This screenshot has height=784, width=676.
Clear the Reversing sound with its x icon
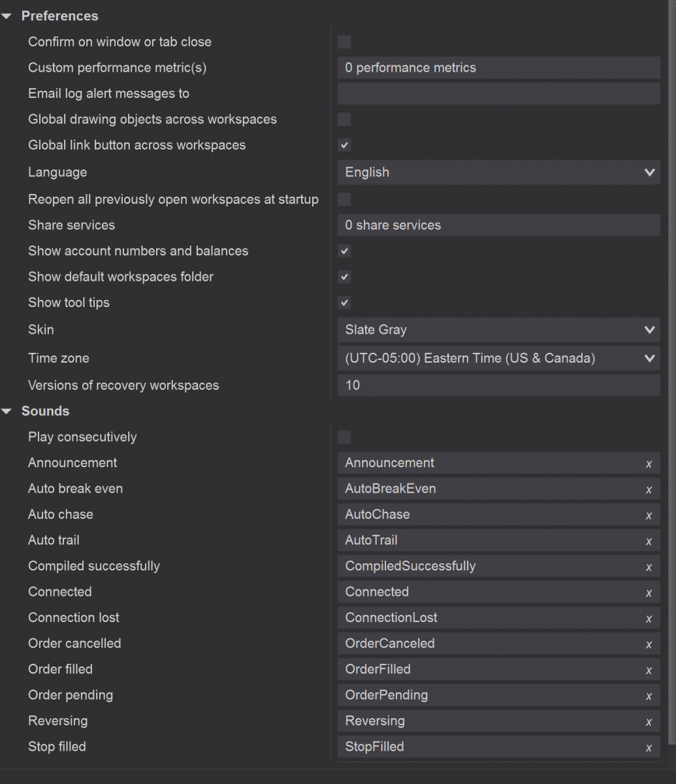649,722
